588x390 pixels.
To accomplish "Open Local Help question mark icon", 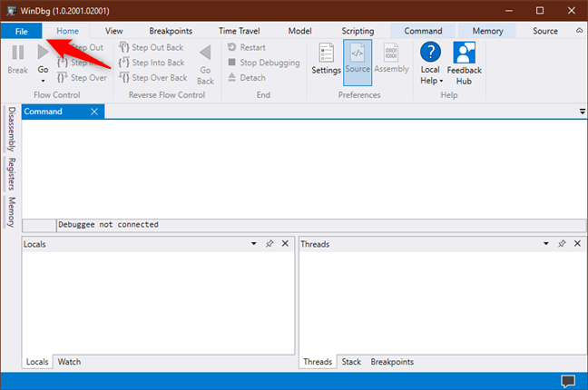I will (430, 52).
